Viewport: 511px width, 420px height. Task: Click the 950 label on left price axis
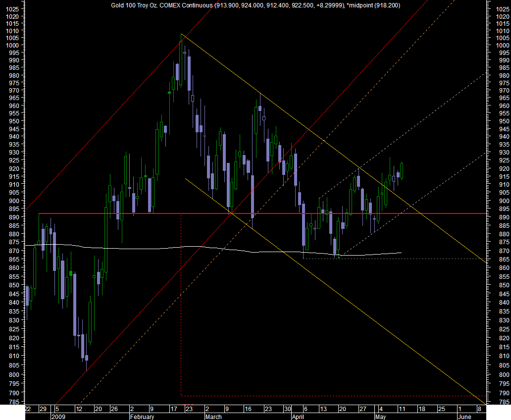click(14, 121)
